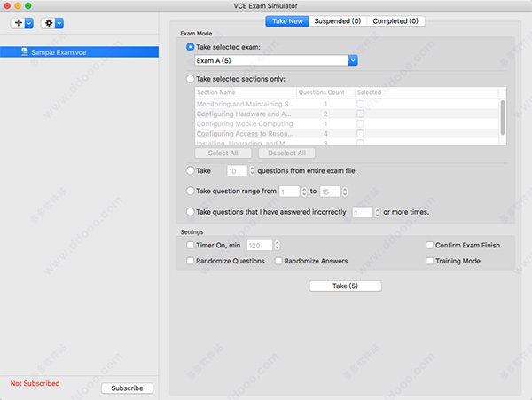The height and width of the screenshot is (400, 532).
Task: Tick the Monitoring and Maintaining section checkbox
Action: [x=360, y=104]
